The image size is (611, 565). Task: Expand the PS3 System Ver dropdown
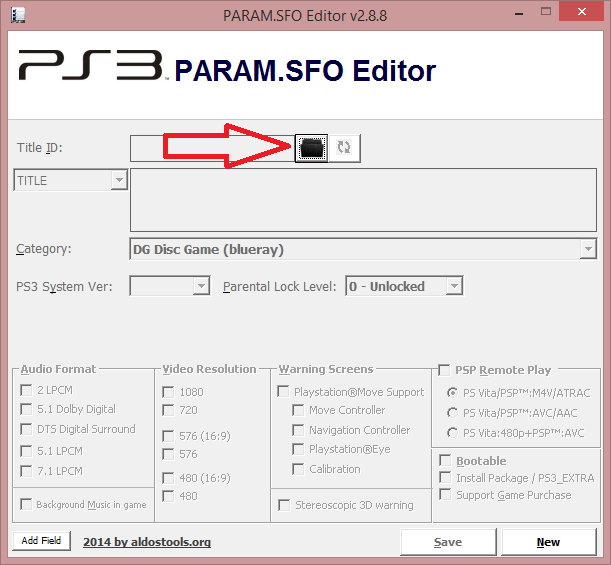pyautogui.click(x=201, y=286)
